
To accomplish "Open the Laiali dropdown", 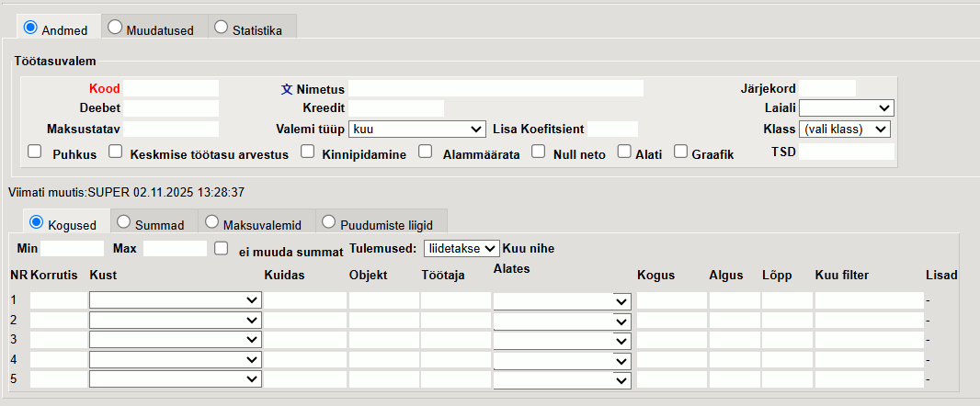I will pos(846,108).
